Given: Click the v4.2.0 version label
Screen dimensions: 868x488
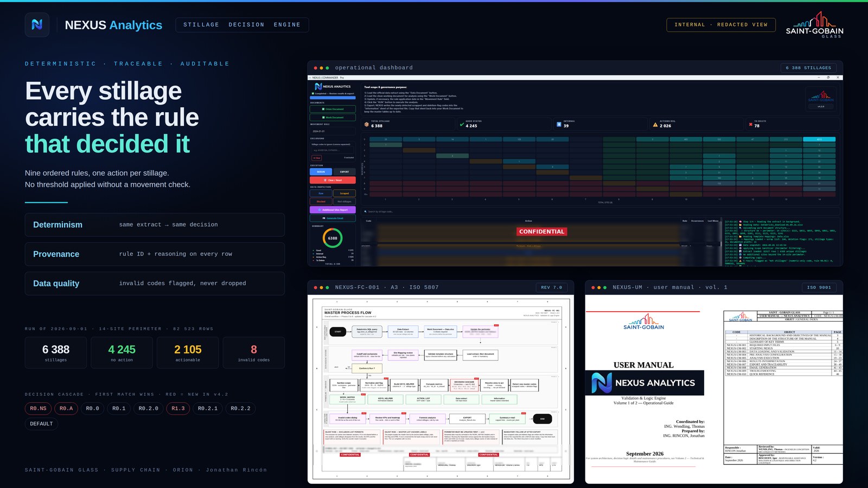Looking at the screenshot, I should point(821,106).
